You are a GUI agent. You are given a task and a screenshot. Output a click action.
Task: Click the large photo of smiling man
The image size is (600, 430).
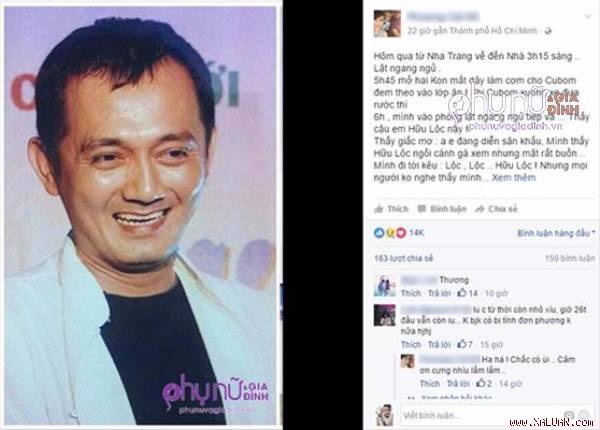tap(140, 215)
